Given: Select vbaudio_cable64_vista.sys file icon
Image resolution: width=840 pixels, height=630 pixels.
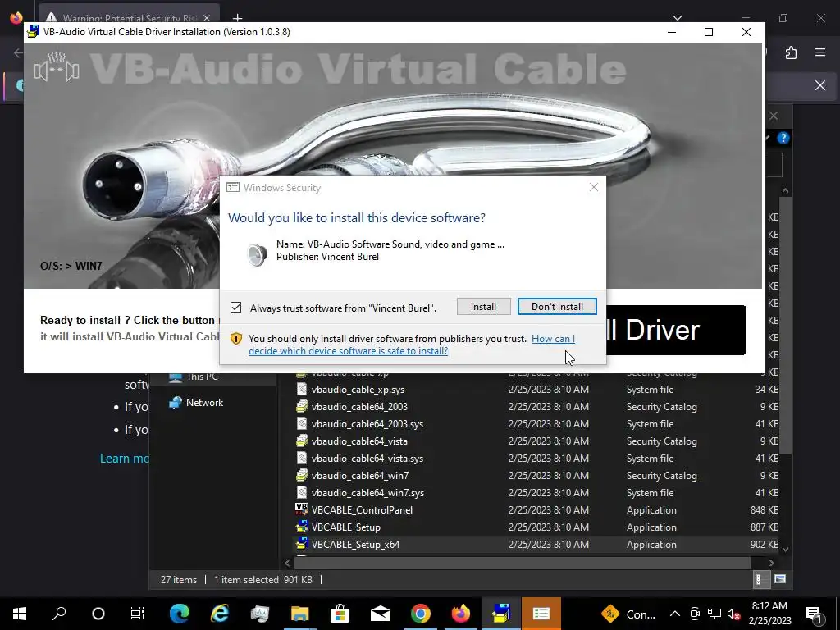Looking at the screenshot, I should click(302, 458).
